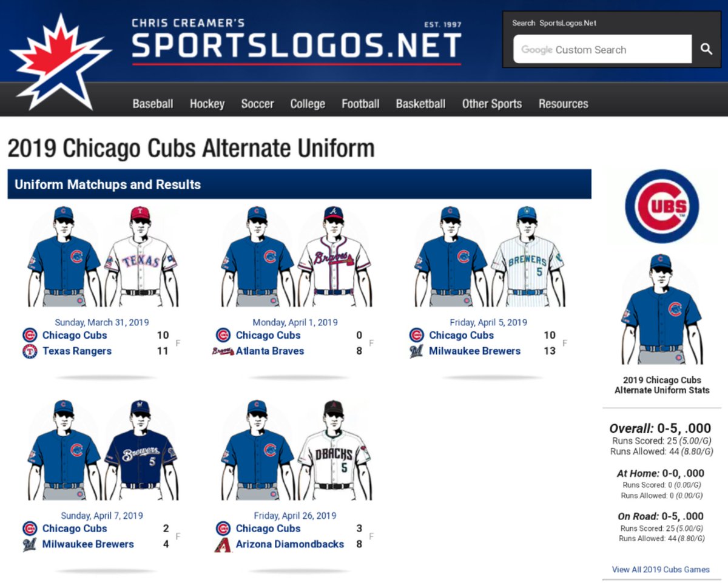The height and width of the screenshot is (588, 728).
Task: Click the Sunday, April 7, 2019 date
Action: tap(102, 516)
